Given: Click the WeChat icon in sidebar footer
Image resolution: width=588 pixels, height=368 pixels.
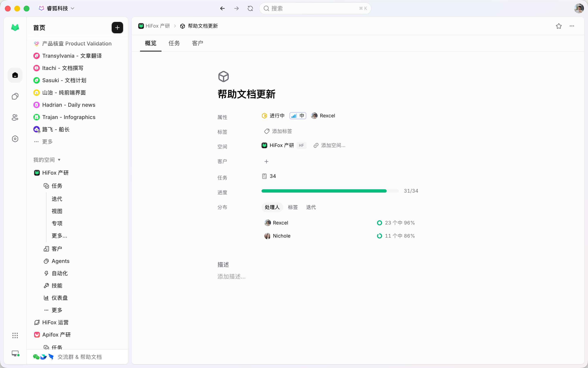Looking at the screenshot, I should [36, 357].
